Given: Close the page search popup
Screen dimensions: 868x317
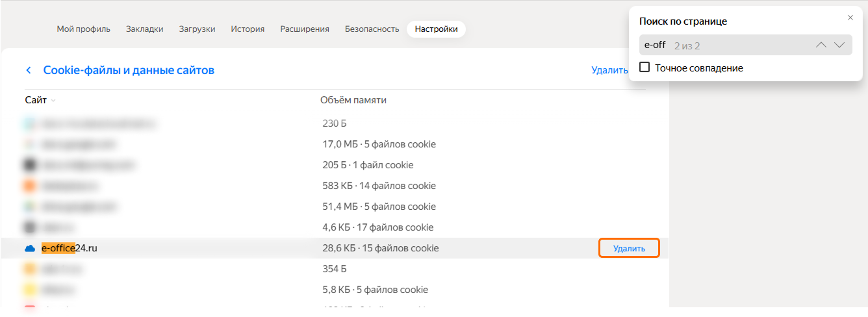Looking at the screenshot, I should (850, 18).
